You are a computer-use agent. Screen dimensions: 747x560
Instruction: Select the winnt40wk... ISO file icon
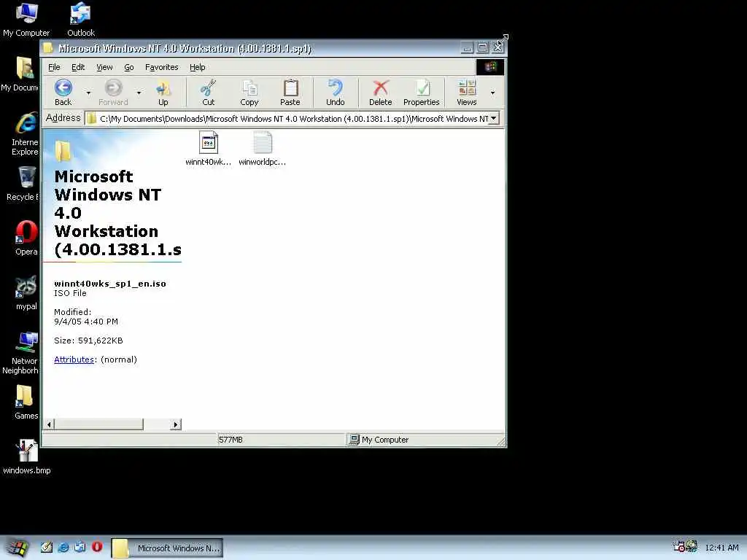[x=208, y=148]
